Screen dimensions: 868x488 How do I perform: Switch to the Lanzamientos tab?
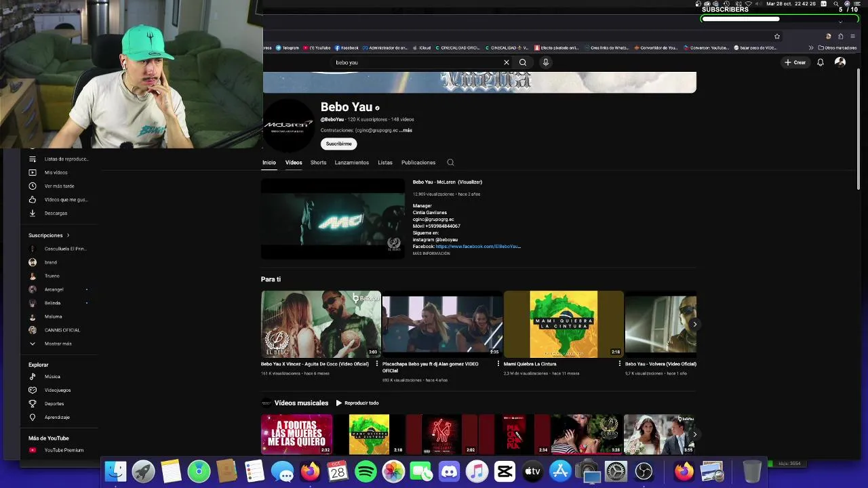(x=351, y=163)
